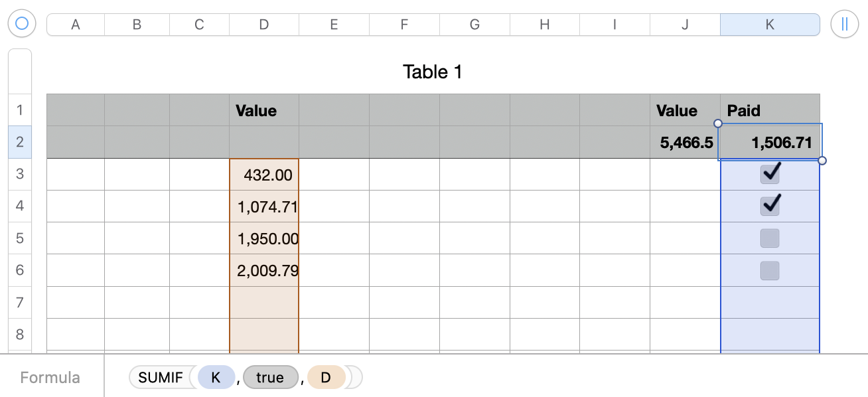Screen dimensions: 868x397
Task: Check the Paid checkbox in row 5
Action: 770,238
